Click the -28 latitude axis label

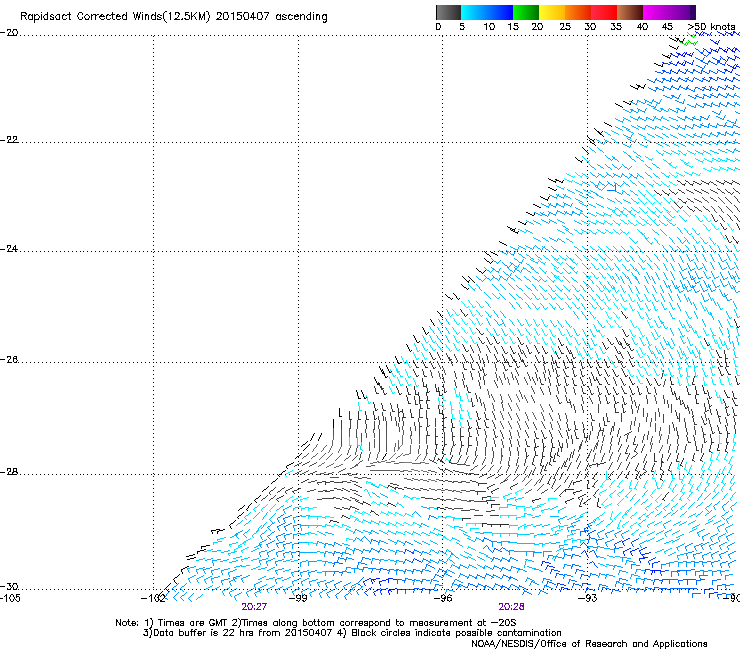(x=9, y=472)
